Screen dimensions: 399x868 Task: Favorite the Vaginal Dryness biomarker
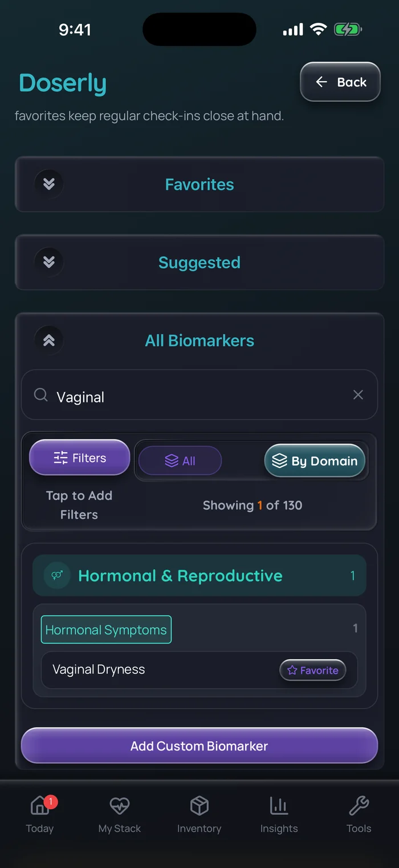pos(313,671)
